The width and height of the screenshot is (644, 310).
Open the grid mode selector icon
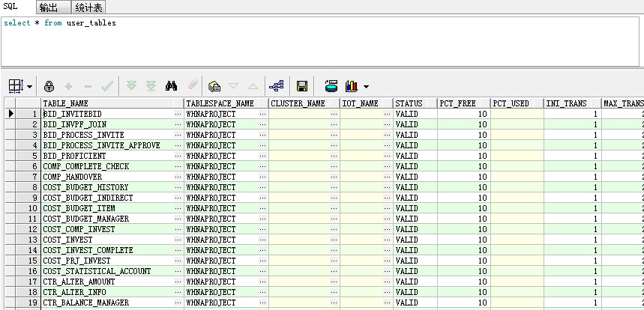click(16, 86)
